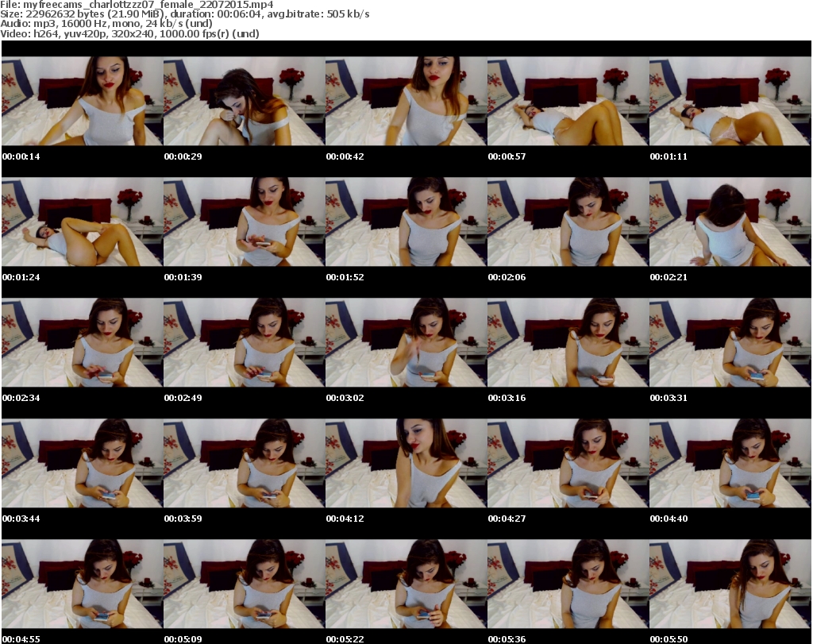Open the thumbnail above timestamp 00:03:59
Image resolution: width=813 pixels, height=644 pixels.
(x=244, y=464)
